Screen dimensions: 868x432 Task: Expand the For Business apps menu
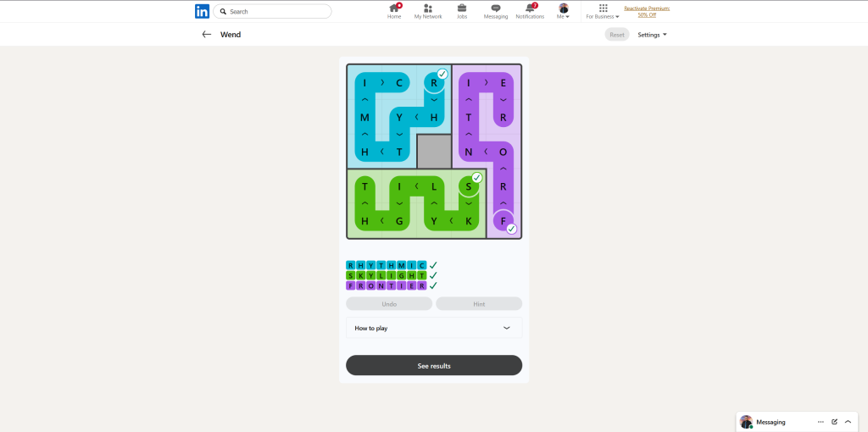(x=603, y=11)
